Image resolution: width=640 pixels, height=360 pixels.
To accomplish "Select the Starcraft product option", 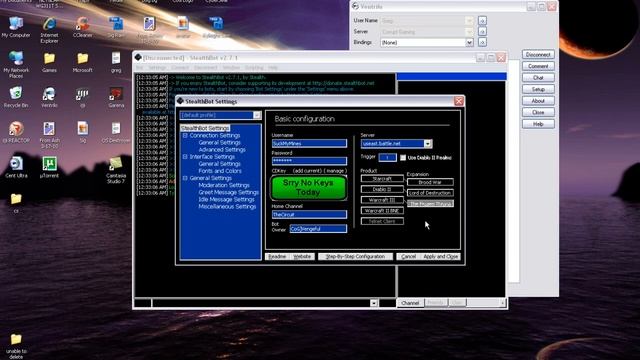I will 382,178.
